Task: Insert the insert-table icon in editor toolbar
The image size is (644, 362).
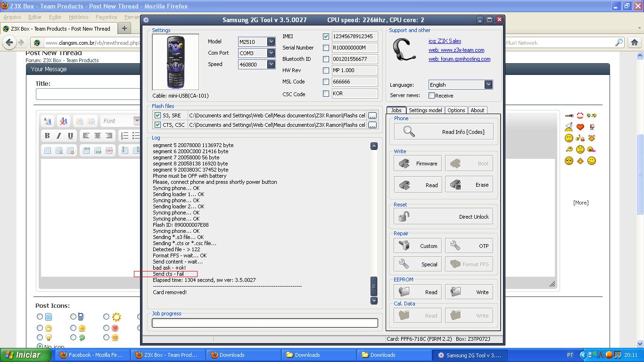Action: pos(47,150)
